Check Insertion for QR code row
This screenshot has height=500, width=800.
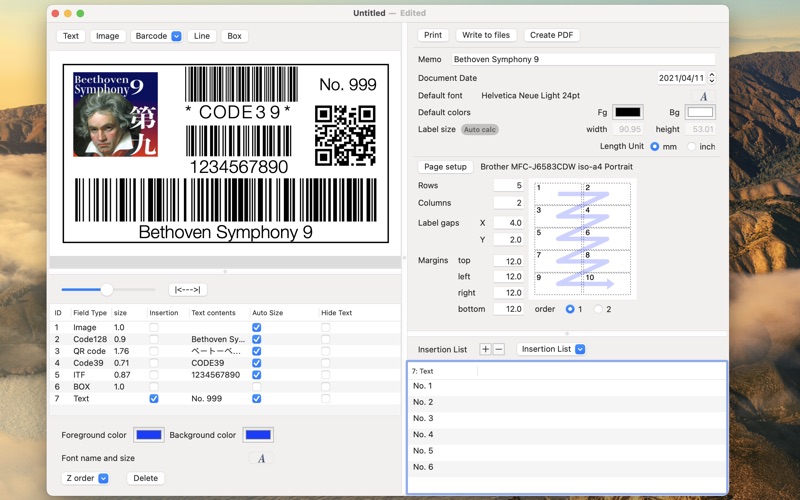click(154, 351)
